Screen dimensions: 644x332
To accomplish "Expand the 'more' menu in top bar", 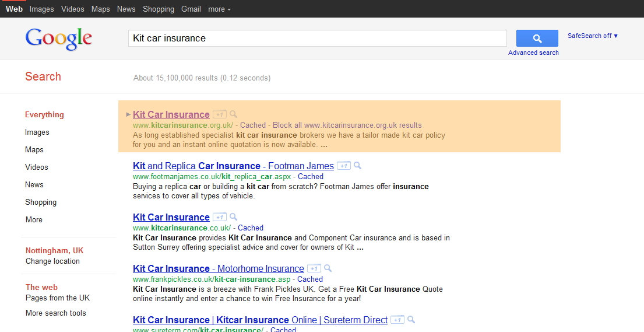I will click(x=219, y=9).
